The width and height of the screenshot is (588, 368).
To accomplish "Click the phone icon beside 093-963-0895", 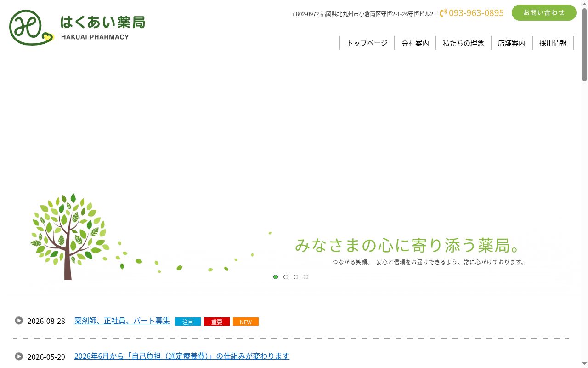I will pos(443,13).
